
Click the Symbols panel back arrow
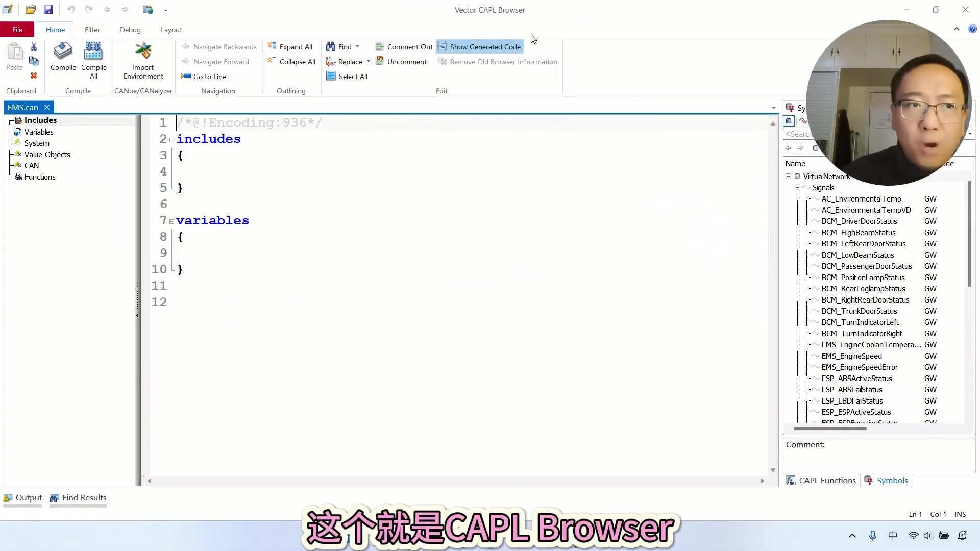788,148
